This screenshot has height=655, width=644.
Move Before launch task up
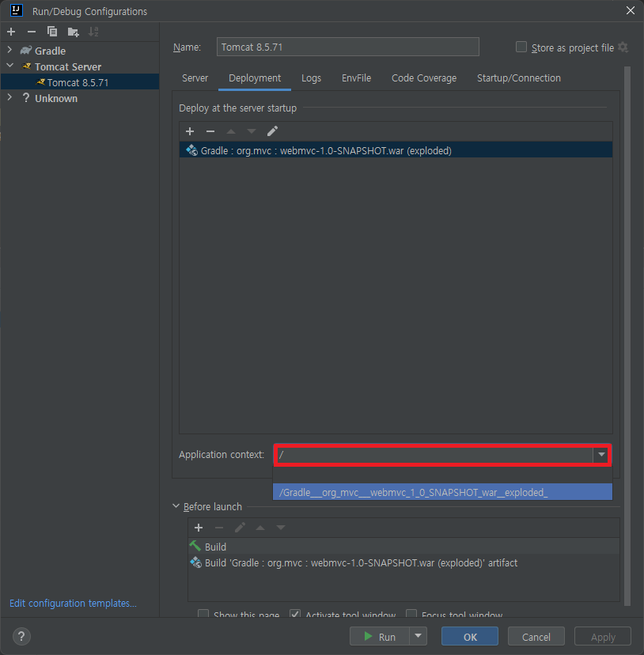click(x=260, y=528)
